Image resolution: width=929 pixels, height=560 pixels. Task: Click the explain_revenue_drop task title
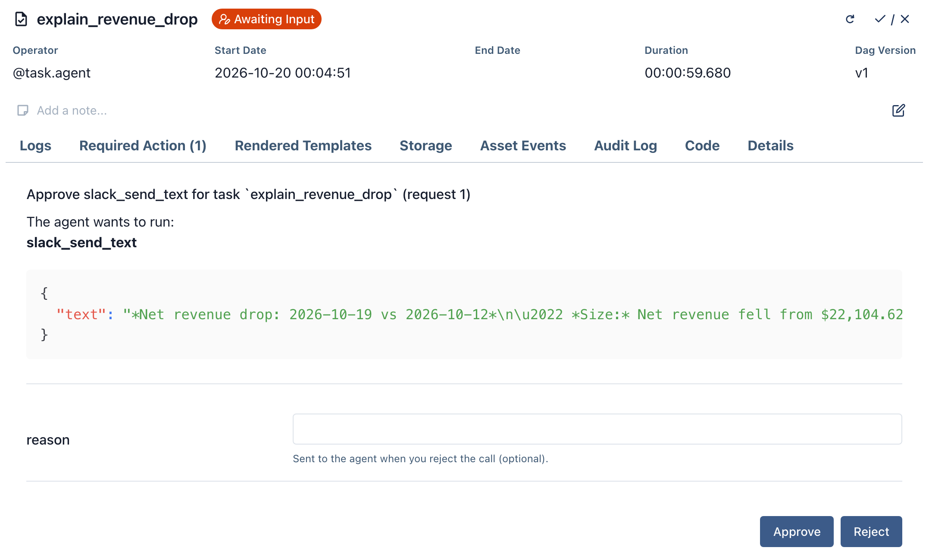(x=117, y=19)
